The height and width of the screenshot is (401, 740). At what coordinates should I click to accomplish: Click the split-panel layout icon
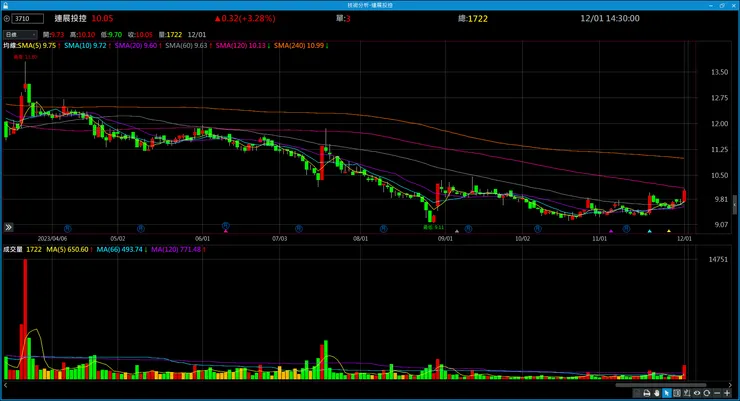(677, 393)
